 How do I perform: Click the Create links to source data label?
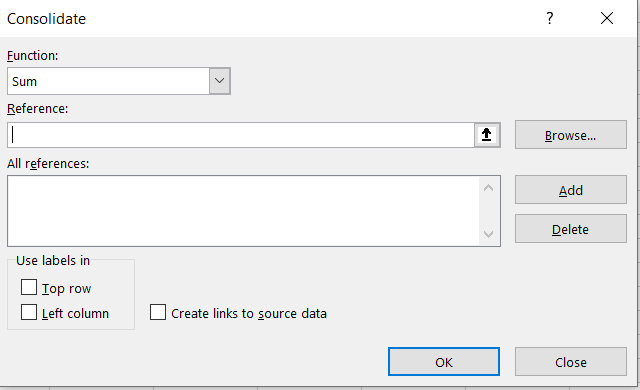[249, 313]
